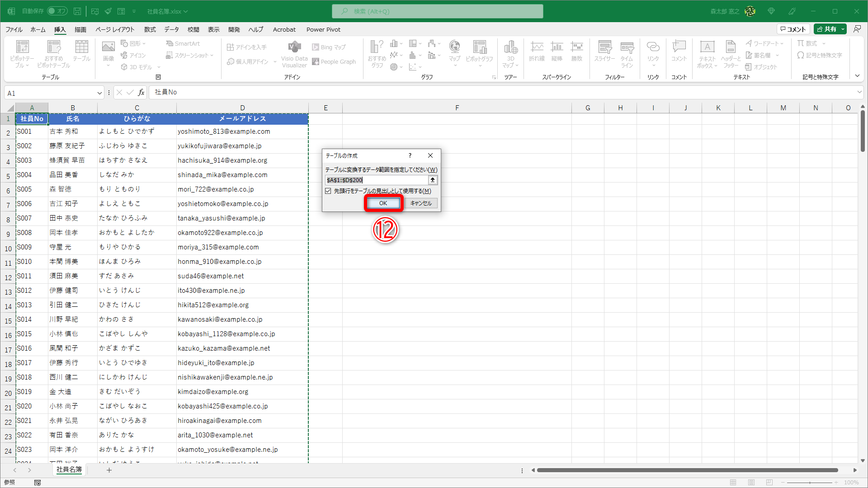Open the Share button dropdown arrow
This screenshot has width=868, height=488.
click(843, 29)
